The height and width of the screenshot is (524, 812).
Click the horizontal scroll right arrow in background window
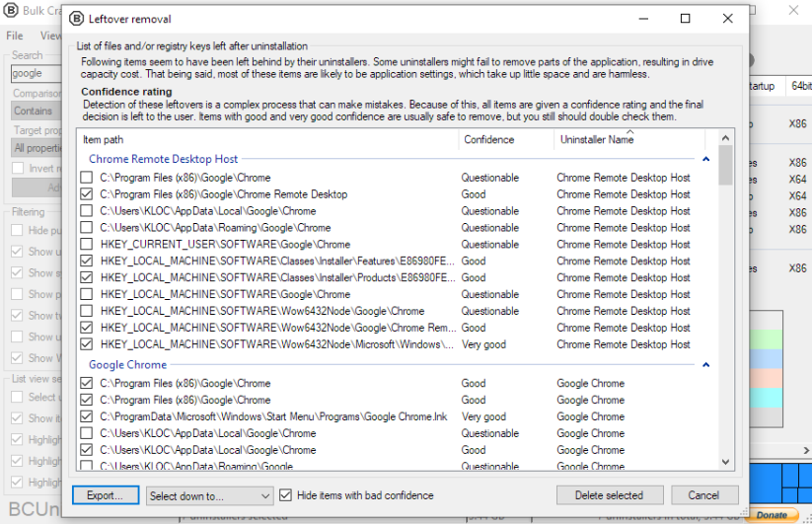[x=806, y=451]
